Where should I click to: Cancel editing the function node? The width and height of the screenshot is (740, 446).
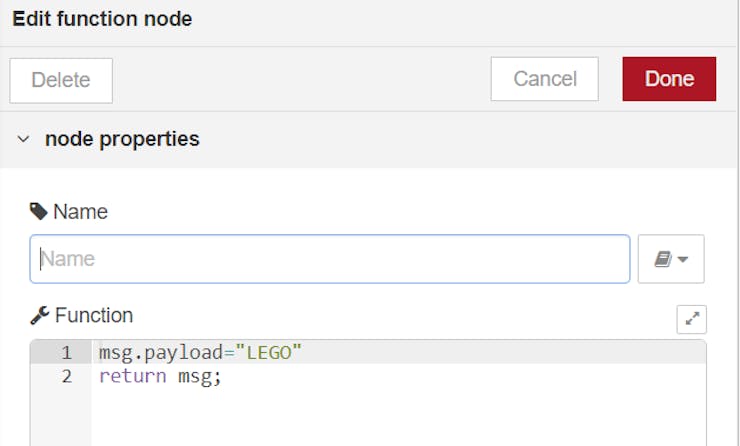tap(545, 79)
